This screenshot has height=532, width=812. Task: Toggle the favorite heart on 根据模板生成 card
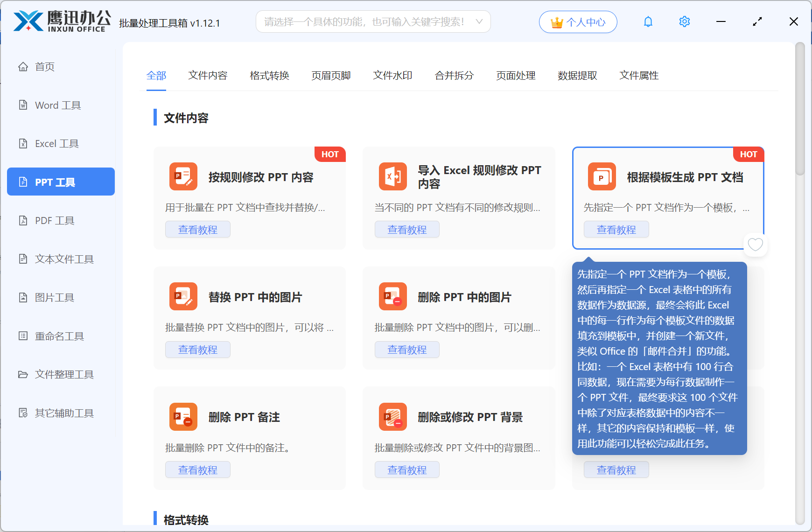(x=755, y=245)
